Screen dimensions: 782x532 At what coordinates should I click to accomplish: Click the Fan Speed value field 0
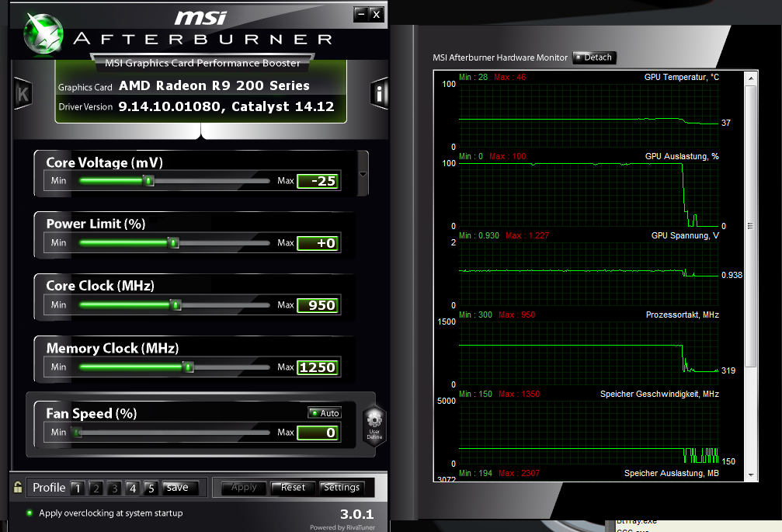pyautogui.click(x=318, y=433)
